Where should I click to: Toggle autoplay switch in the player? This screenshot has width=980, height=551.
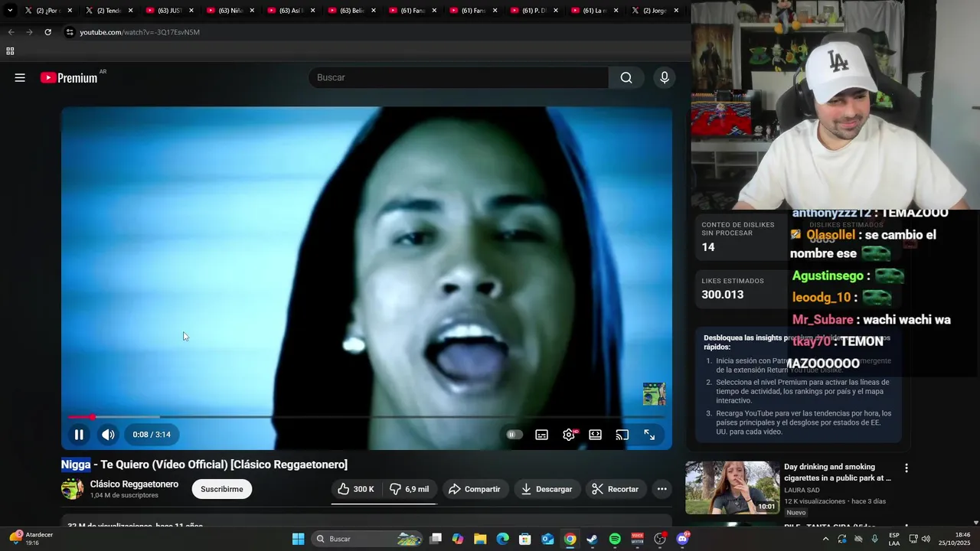[x=514, y=435]
